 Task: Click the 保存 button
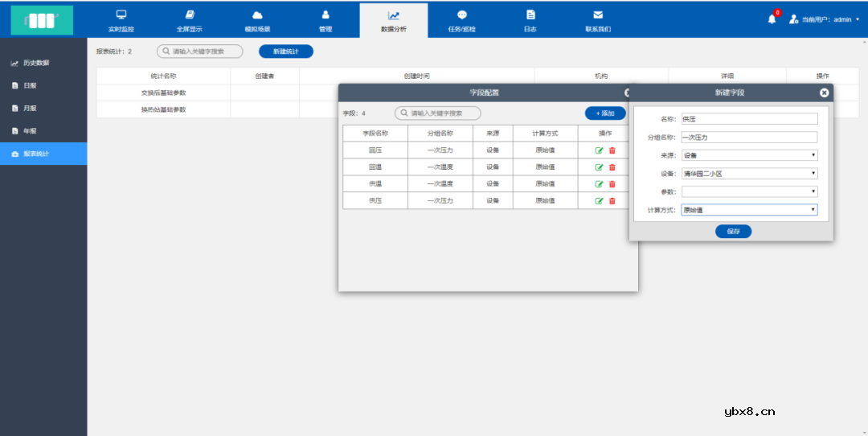click(x=733, y=232)
